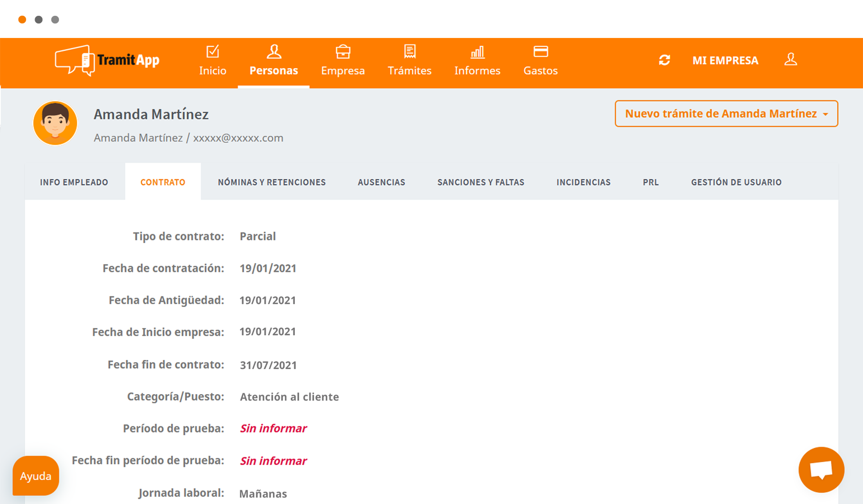Click the Jornada laboral label
This screenshot has height=504, width=863.
click(181, 493)
